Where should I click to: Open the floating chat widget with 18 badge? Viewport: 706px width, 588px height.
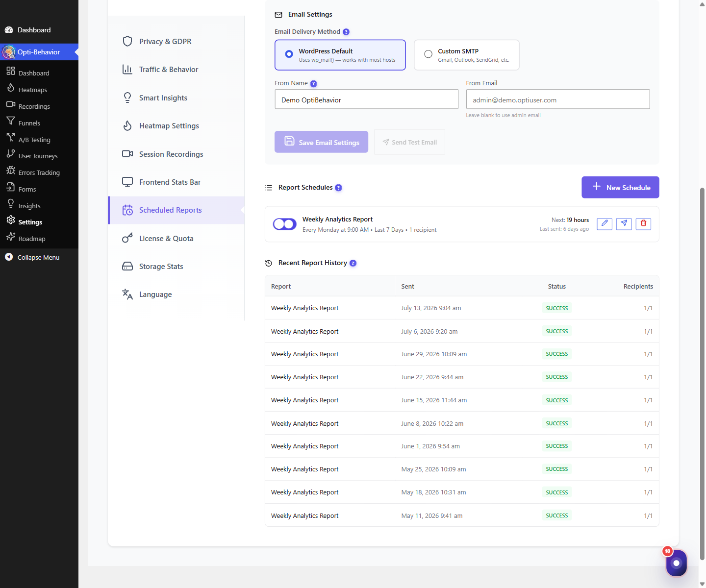pos(676,563)
